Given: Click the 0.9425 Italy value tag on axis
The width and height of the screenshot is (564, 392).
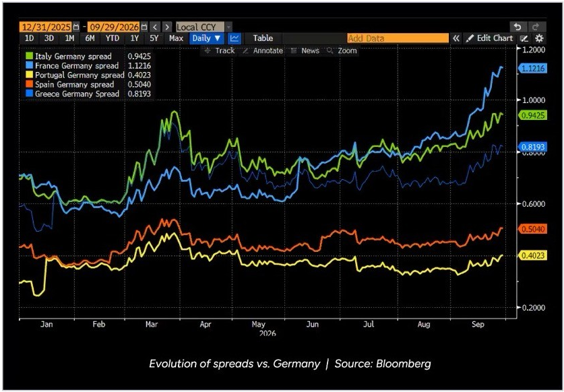Looking at the screenshot, I should click(532, 115).
